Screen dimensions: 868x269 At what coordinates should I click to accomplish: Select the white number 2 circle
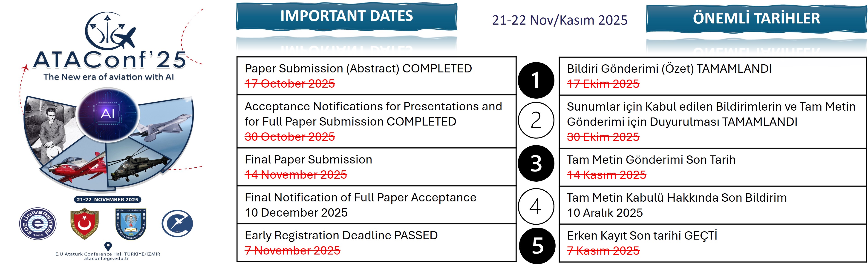click(x=536, y=120)
